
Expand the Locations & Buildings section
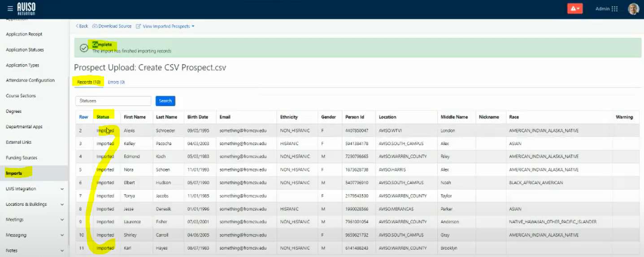click(x=34, y=204)
